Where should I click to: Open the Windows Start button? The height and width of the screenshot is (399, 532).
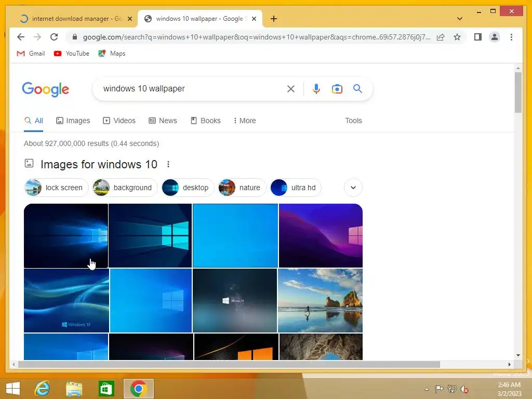(13, 388)
